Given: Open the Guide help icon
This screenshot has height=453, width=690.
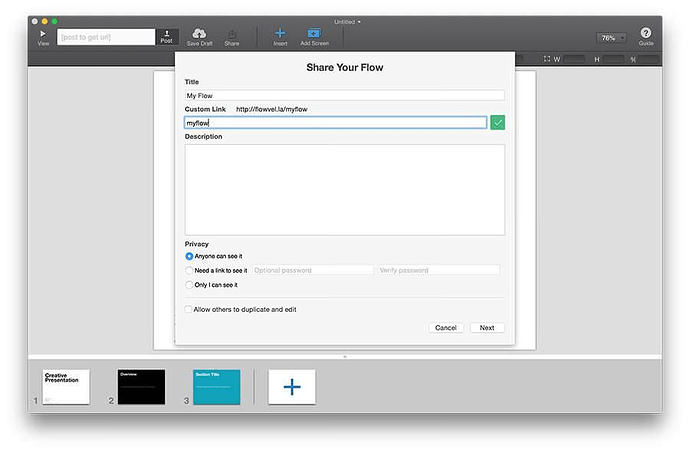Looking at the screenshot, I should [x=646, y=33].
